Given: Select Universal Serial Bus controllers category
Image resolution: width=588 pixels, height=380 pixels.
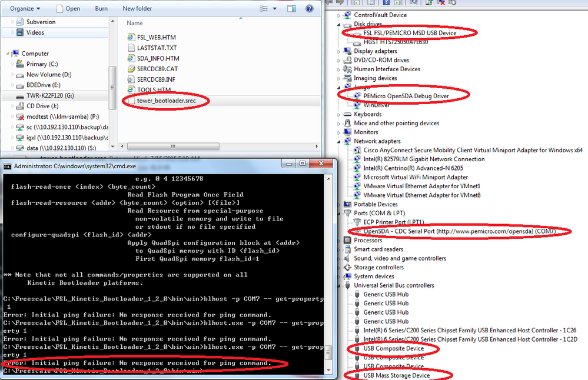Looking at the screenshot, I should coord(394,285).
